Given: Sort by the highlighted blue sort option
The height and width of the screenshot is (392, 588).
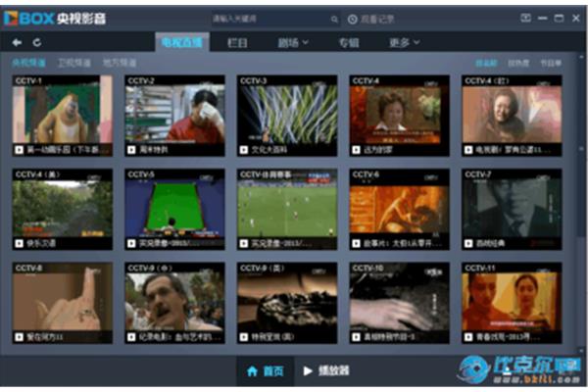Looking at the screenshot, I should point(486,63).
